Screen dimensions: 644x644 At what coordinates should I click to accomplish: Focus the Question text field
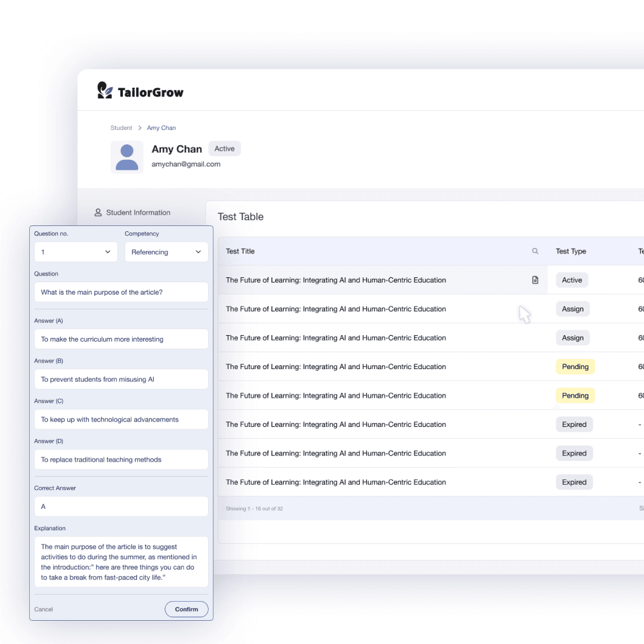(x=121, y=292)
